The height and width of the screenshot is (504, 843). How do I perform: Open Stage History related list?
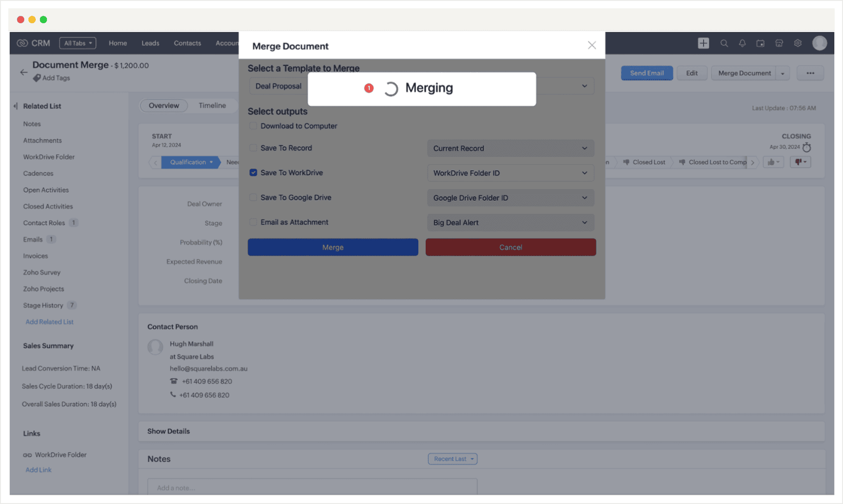[43, 306]
